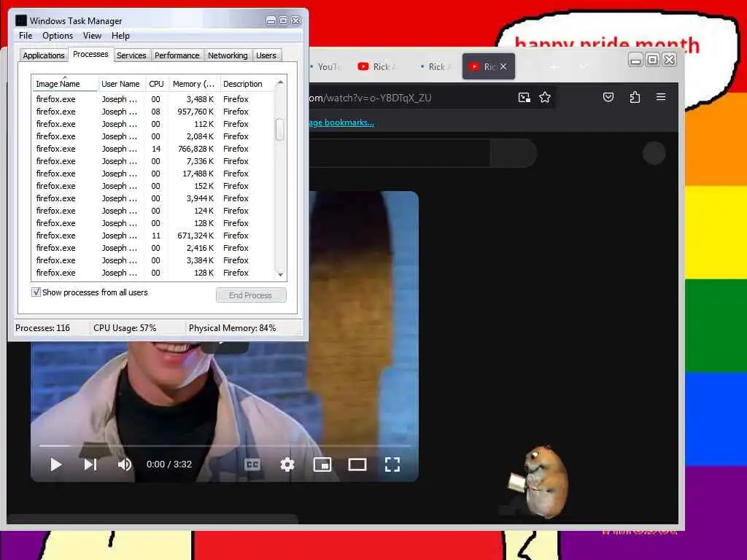This screenshot has width=747, height=560.
Task: Switch to theater mode
Action: 357,464
